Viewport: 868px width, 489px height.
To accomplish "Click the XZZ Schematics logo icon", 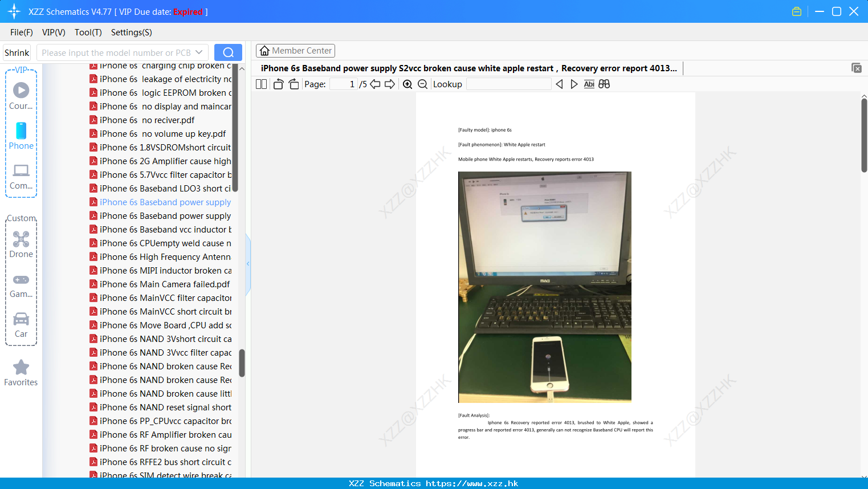I will 14,11.
